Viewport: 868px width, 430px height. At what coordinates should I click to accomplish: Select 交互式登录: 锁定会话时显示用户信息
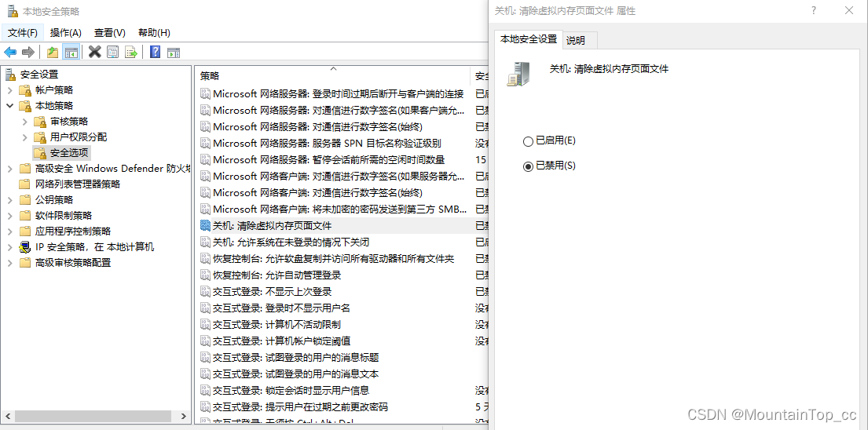(x=291, y=391)
